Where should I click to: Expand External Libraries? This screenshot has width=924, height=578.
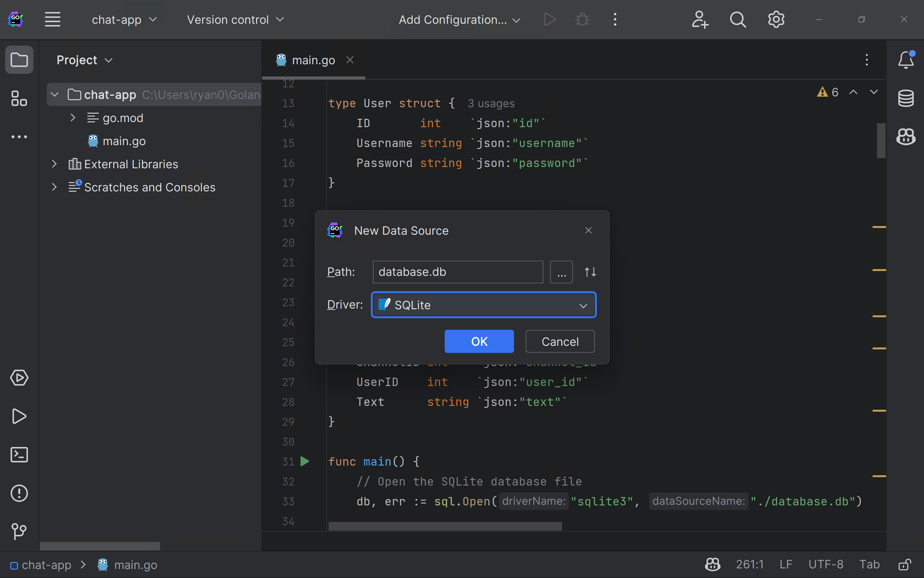click(54, 164)
